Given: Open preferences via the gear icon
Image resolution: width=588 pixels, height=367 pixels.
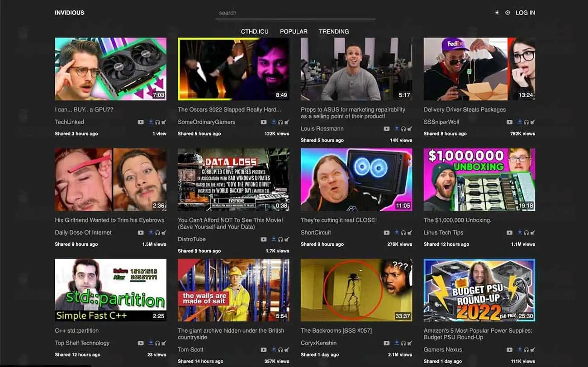Looking at the screenshot, I should (507, 13).
